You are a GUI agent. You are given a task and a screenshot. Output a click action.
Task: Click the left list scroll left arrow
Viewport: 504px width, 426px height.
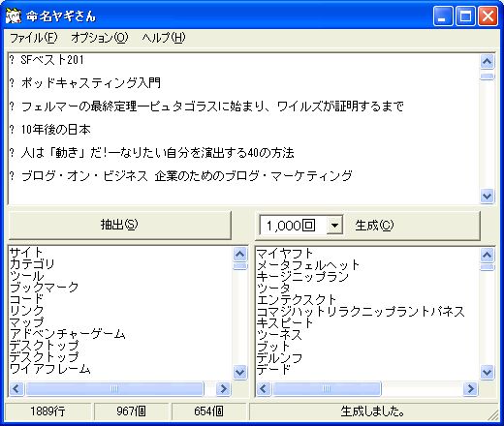coord(16,388)
